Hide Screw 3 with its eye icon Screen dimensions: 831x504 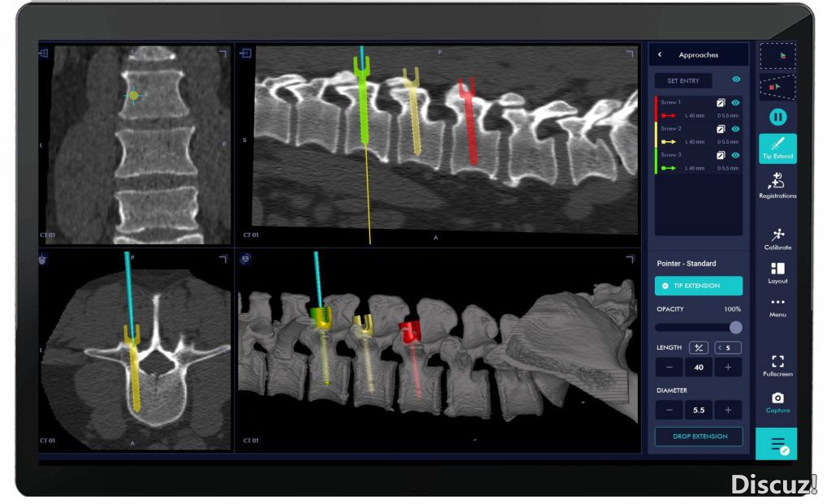point(735,155)
